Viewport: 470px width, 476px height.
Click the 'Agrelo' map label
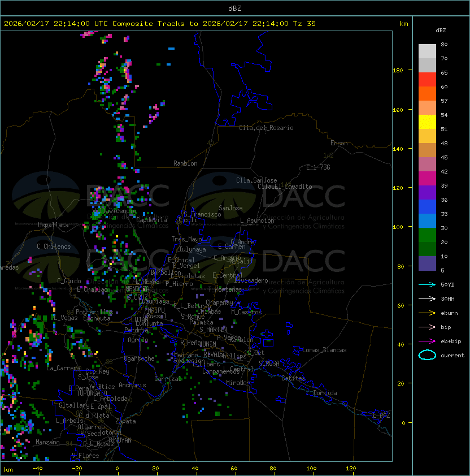pos(138,340)
